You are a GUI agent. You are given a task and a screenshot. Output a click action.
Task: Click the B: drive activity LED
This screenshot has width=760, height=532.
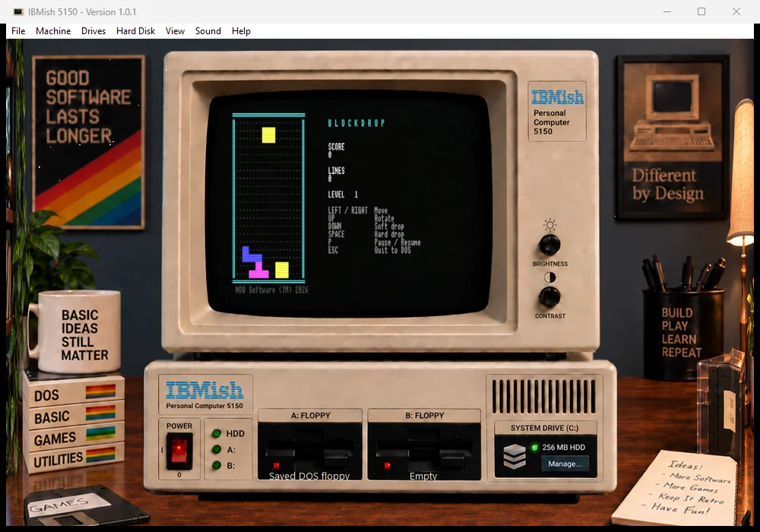pos(217,465)
